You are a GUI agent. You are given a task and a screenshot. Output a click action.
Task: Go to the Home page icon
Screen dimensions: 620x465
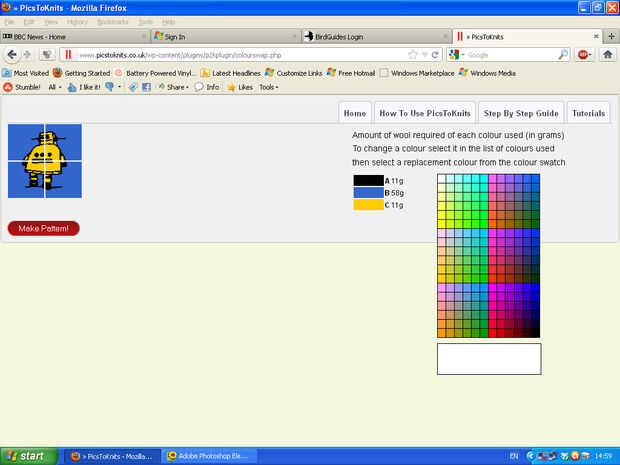pos(608,55)
